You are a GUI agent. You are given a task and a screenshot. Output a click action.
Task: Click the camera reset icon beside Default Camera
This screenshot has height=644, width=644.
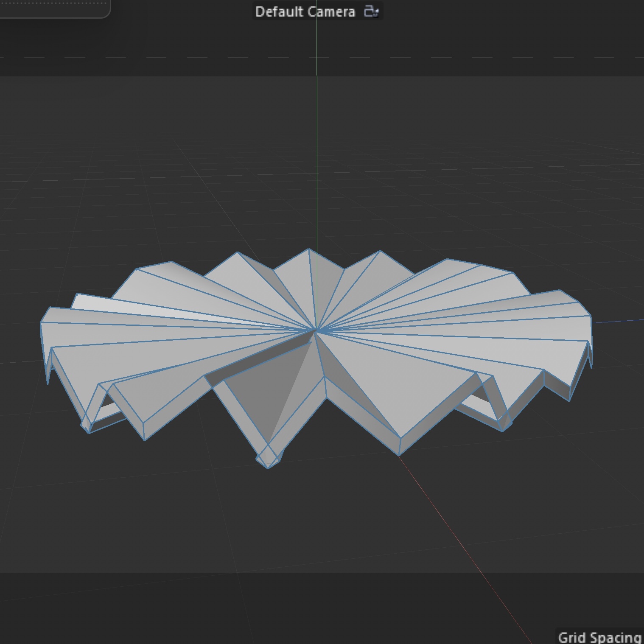(x=371, y=11)
